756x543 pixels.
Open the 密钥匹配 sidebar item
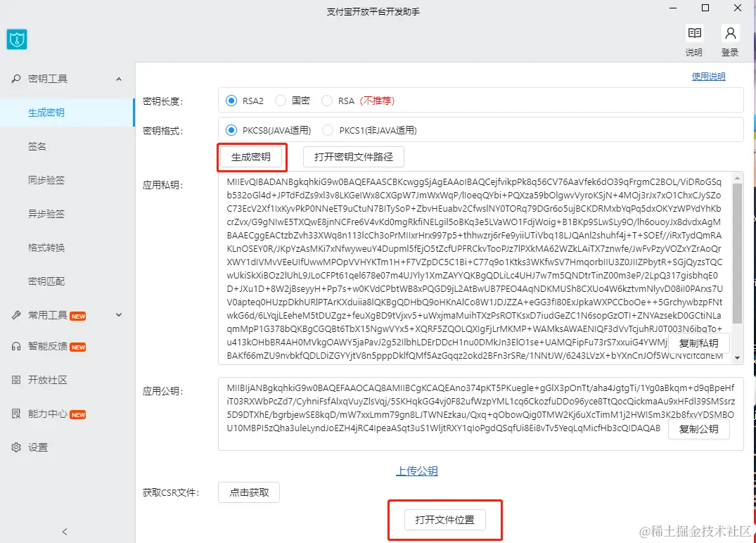click(67, 281)
